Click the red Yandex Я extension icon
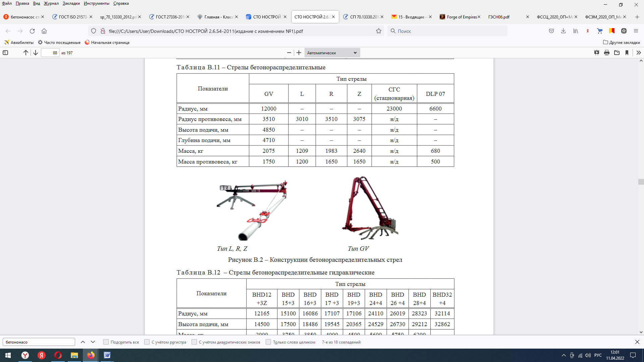This screenshot has height=362, width=644. click(588, 31)
